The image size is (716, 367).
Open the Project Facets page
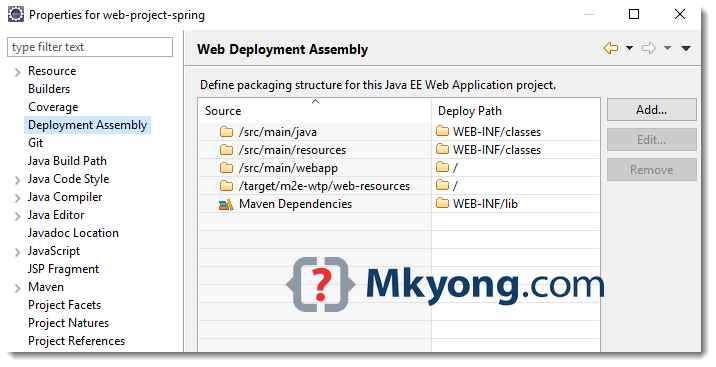tap(64, 304)
